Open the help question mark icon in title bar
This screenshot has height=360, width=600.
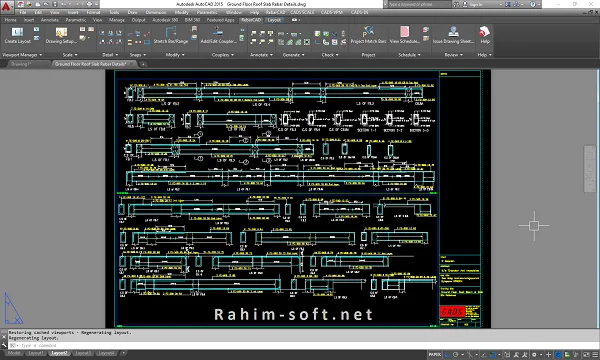click(x=533, y=4)
